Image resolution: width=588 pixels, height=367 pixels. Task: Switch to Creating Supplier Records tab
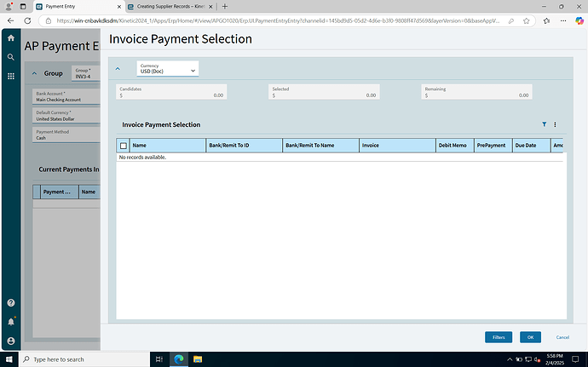(170, 6)
